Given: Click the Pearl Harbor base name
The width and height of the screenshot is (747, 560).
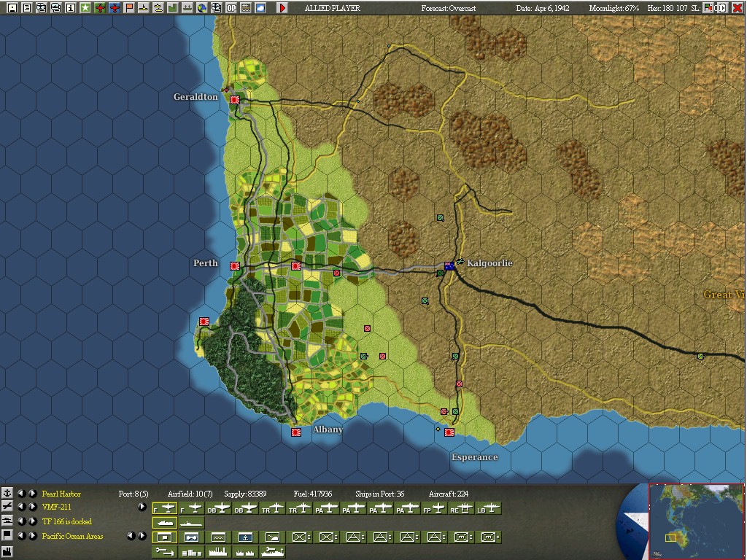Looking at the screenshot, I should (61, 494).
